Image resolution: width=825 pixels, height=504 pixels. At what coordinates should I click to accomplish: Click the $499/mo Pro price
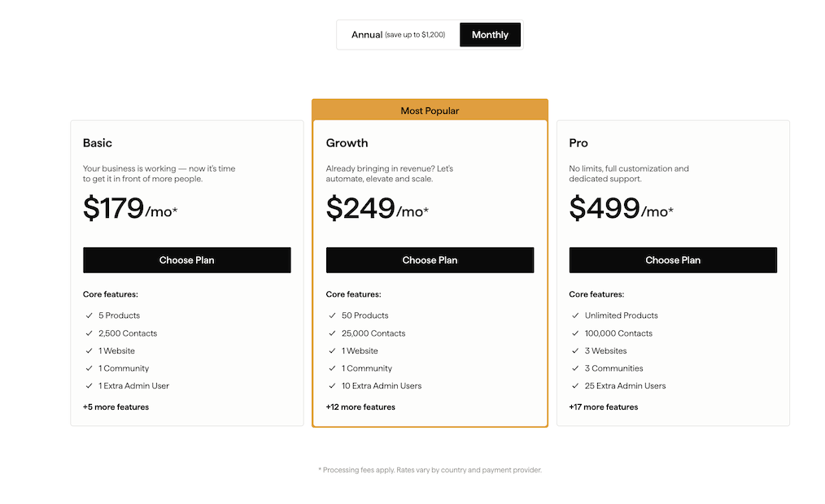(621, 209)
